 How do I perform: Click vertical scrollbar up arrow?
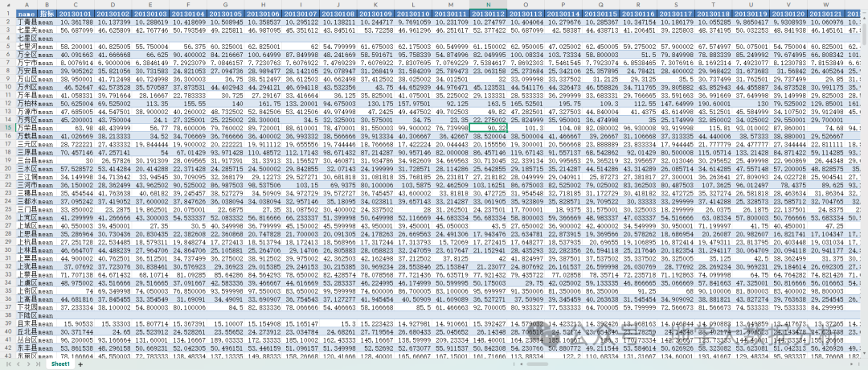[864, 18]
